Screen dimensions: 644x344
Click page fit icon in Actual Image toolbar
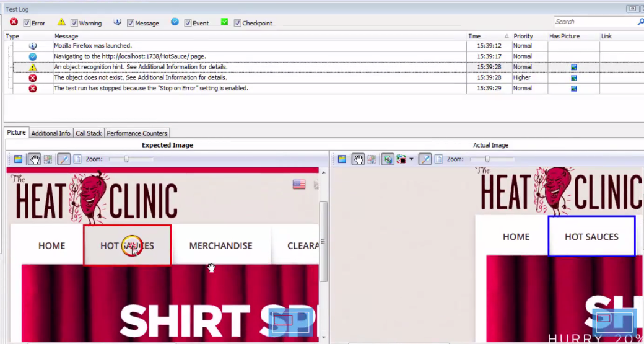438,159
